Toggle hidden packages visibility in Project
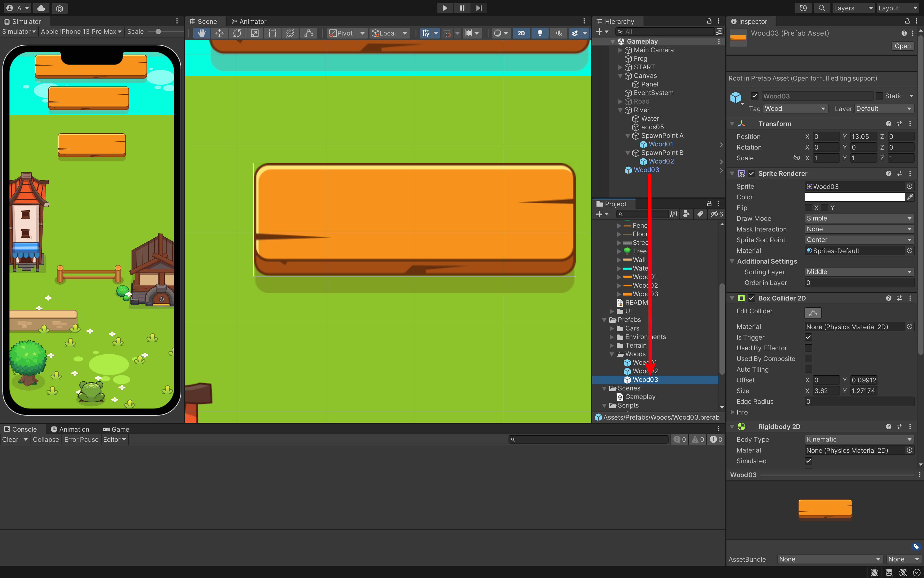The width and height of the screenshot is (924, 578). (x=716, y=214)
